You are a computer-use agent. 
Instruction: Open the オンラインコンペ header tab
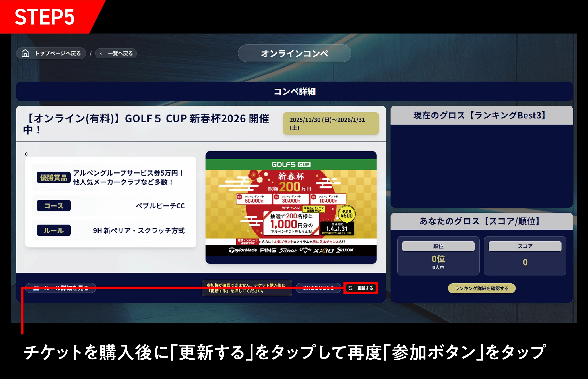point(294,53)
